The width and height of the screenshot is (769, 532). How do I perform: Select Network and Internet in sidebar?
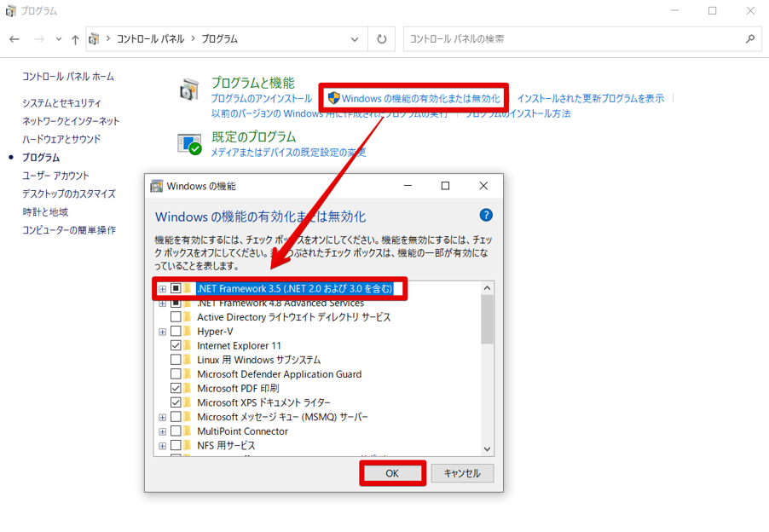[x=71, y=121]
